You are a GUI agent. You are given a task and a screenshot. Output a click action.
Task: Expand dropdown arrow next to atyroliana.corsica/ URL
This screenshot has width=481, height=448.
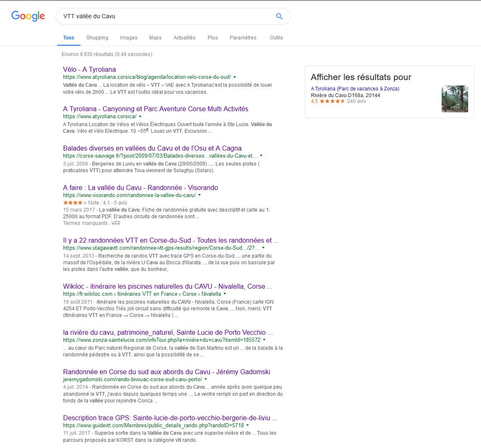(140, 116)
